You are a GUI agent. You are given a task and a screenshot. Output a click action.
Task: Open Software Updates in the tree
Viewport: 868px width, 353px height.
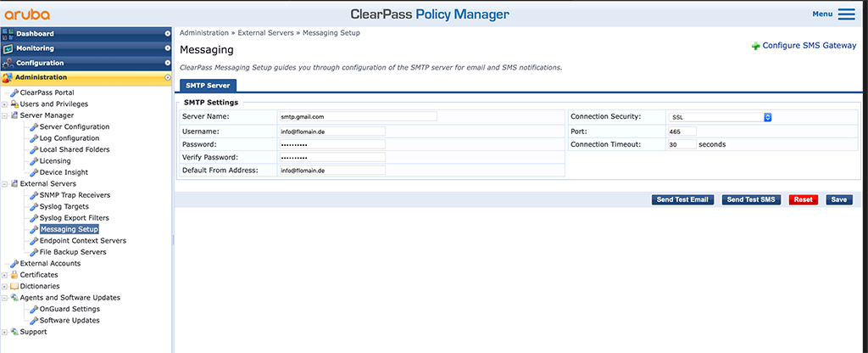point(70,320)
